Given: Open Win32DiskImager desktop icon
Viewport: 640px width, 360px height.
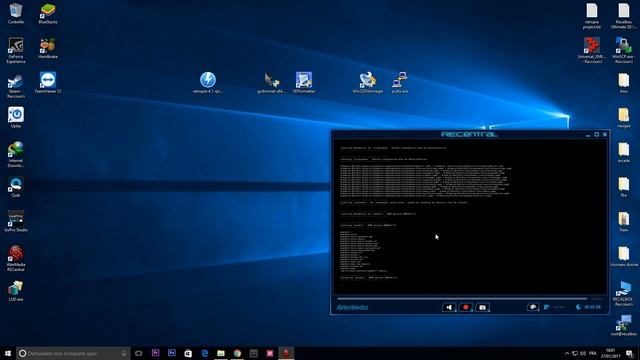Looking at the screenshot, I should coord(368,82).
